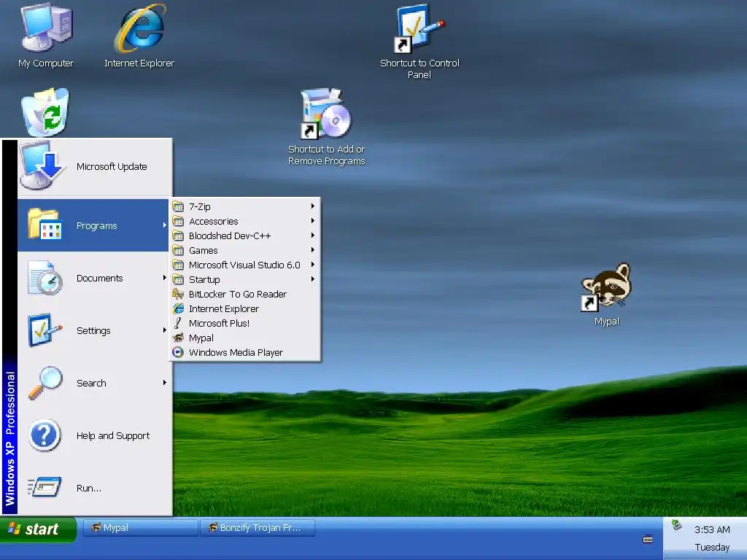Click the BitLocker To Go Reader icon
747x560 pixels.
pos(178,294)
